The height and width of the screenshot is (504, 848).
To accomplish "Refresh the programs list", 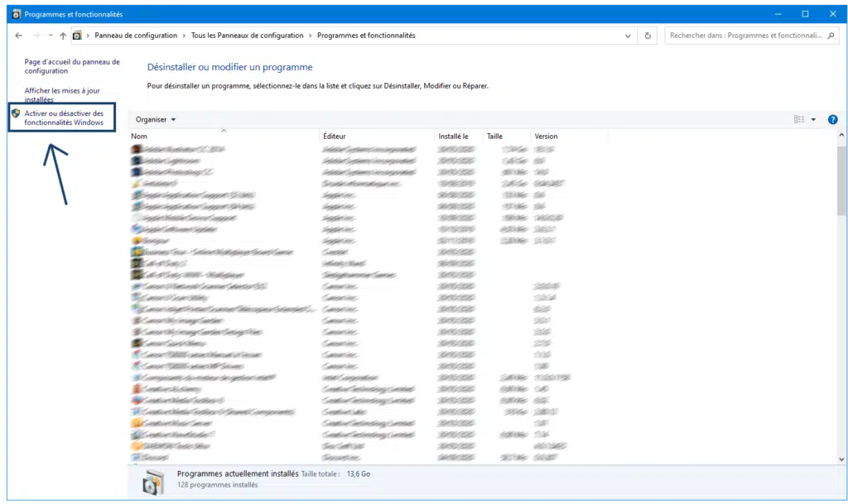I will 648,36.
